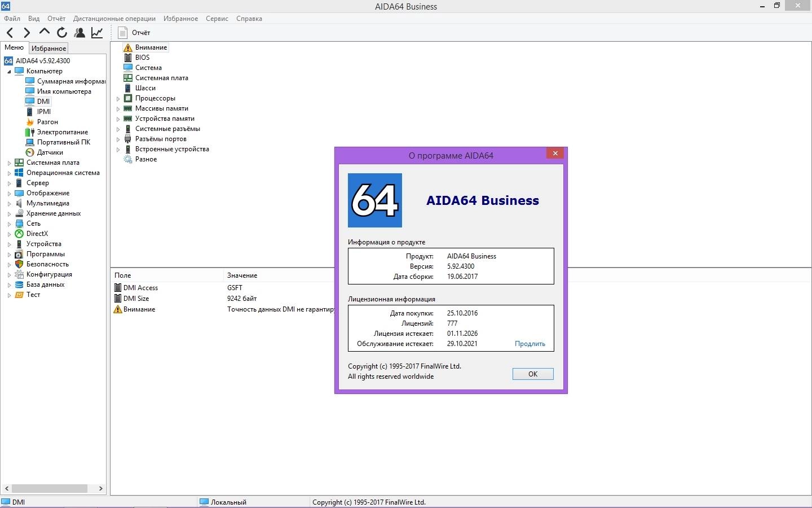Select the Системная плата icon in list

(x=128, y=78)
